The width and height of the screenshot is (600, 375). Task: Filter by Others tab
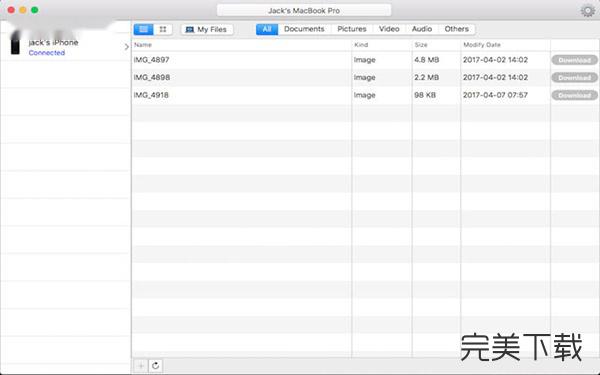[457, 29]
